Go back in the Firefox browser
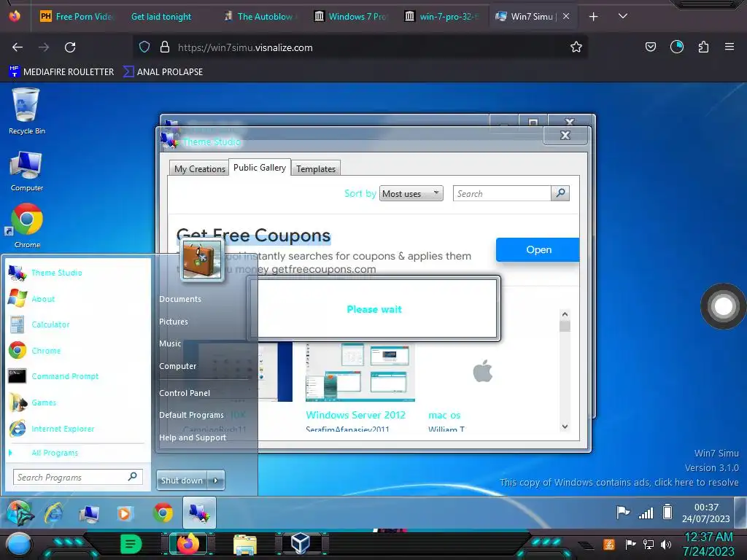The image size is (747, 560). tap(18, 47)
